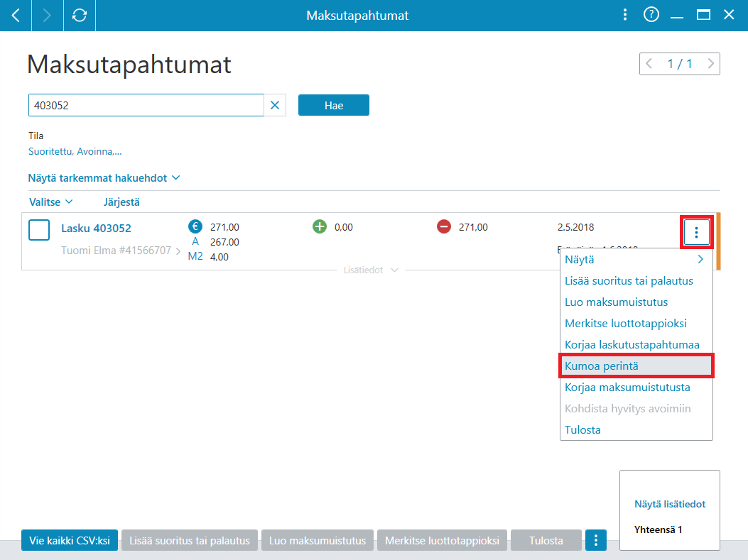This screenshot has height=560, width=748.
Task: Open the Valitse dropdown
Action: point(51,202)
